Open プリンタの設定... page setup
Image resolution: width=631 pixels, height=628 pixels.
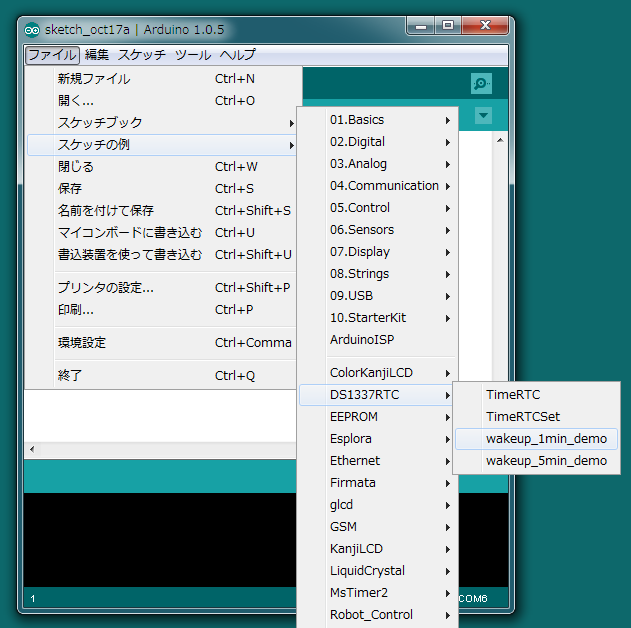[162, 288]
